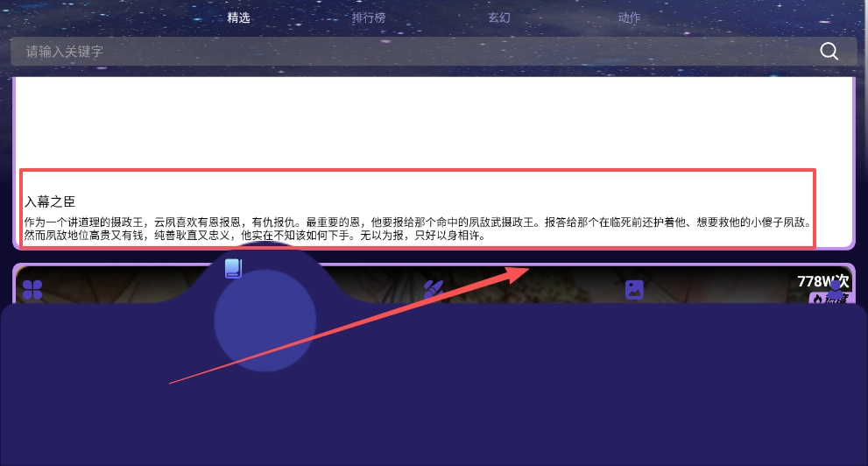Tap the rocket icon in the bottom navigation
This screenshot has width=868, height=466.
pyautogui.click(x=433, y=290)
